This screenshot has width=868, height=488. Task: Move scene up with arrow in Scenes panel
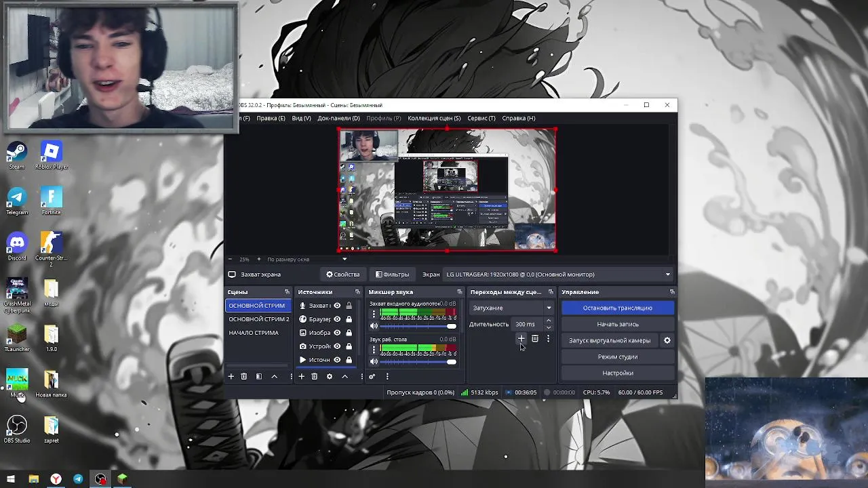(x=274, y=376)
